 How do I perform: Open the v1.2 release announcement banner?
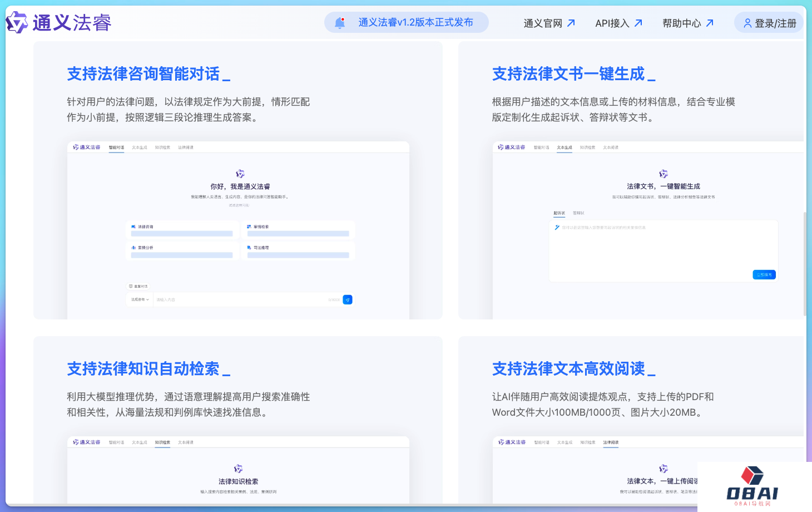[x=415, y=23]
